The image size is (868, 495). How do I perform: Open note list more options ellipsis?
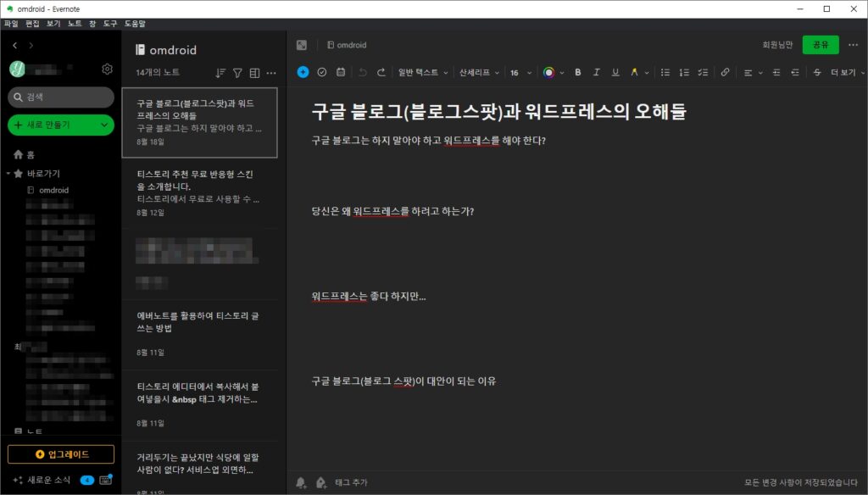coord(271,73)
